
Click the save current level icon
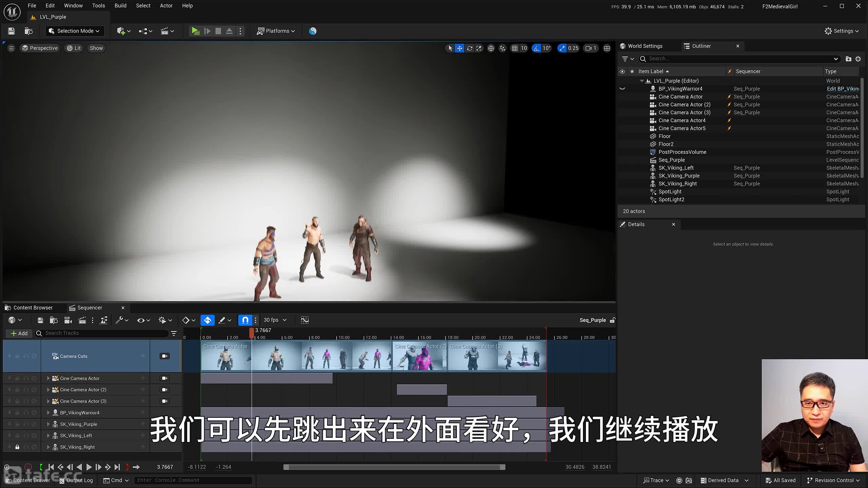pyautogui.click(x=11, y=31)
